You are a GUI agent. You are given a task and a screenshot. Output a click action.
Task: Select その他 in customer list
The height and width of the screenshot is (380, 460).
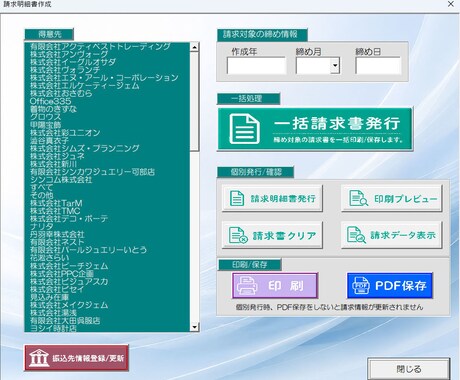[x=107, y=195]
